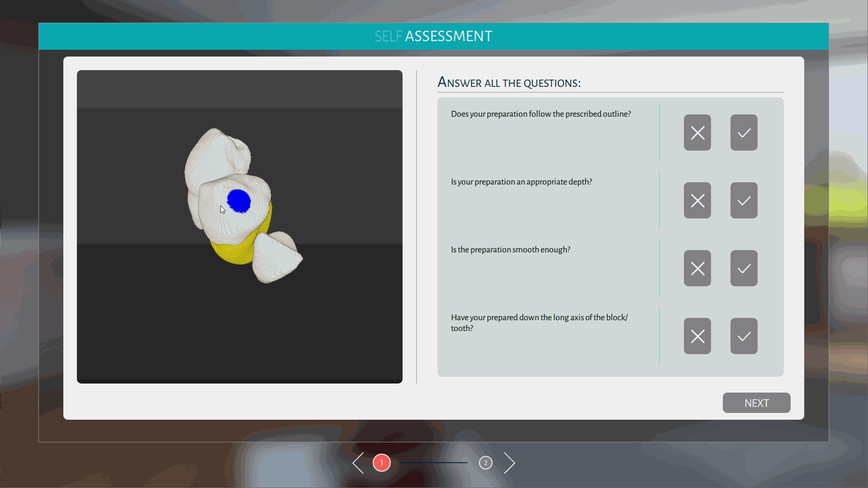The image size is (868, 488).
Task: Click the blue preparation spot on tooth
Action: (239, 201)
